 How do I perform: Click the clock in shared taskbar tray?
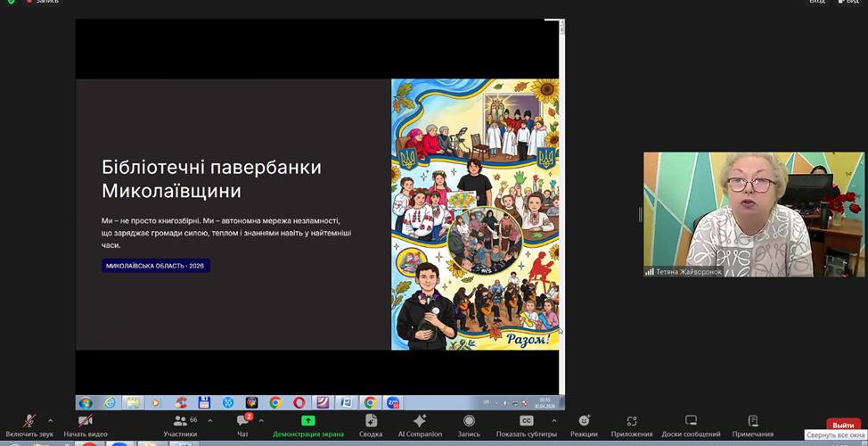[545, 403]
